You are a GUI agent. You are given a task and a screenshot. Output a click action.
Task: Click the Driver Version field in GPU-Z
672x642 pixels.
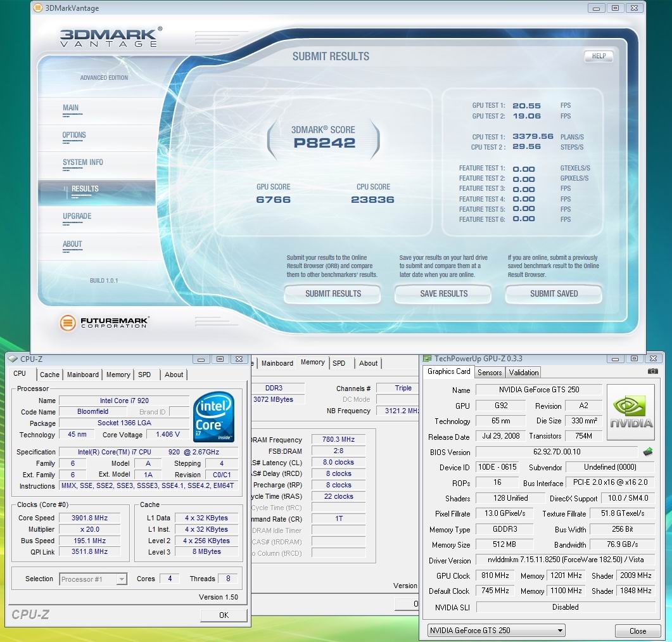tap(566, 560)
